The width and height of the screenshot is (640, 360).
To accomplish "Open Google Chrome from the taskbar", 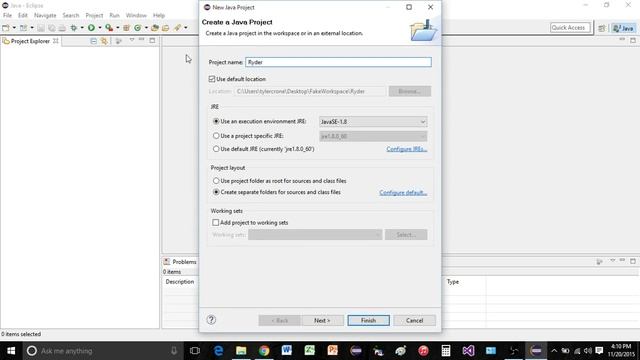I will click(264, 351).
